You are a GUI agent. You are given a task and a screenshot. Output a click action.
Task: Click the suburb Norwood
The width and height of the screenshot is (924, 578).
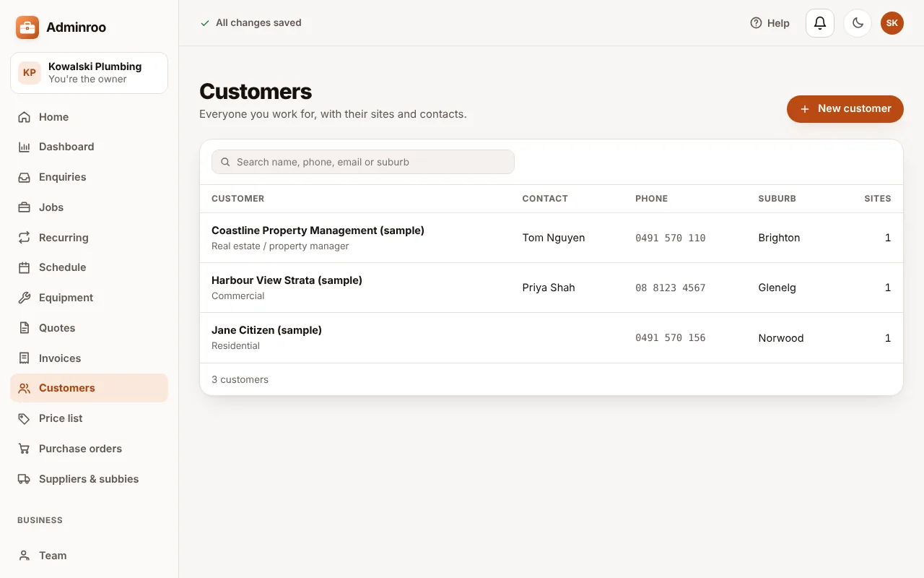(781, 338)
